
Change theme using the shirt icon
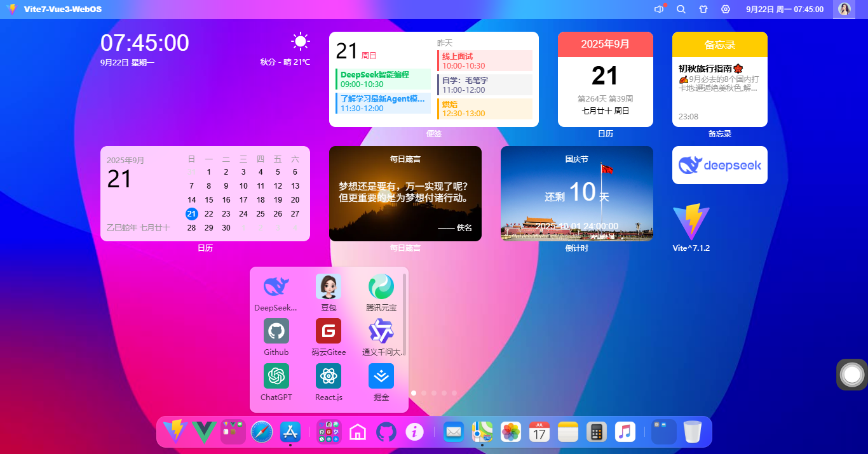pyautogui.click(x=703, y=9)
